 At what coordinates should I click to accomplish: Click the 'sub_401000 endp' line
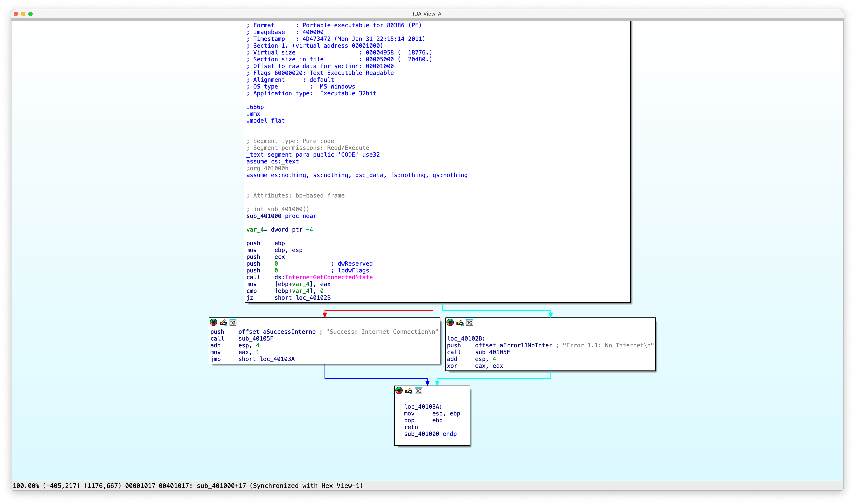[x=430, y=434]
